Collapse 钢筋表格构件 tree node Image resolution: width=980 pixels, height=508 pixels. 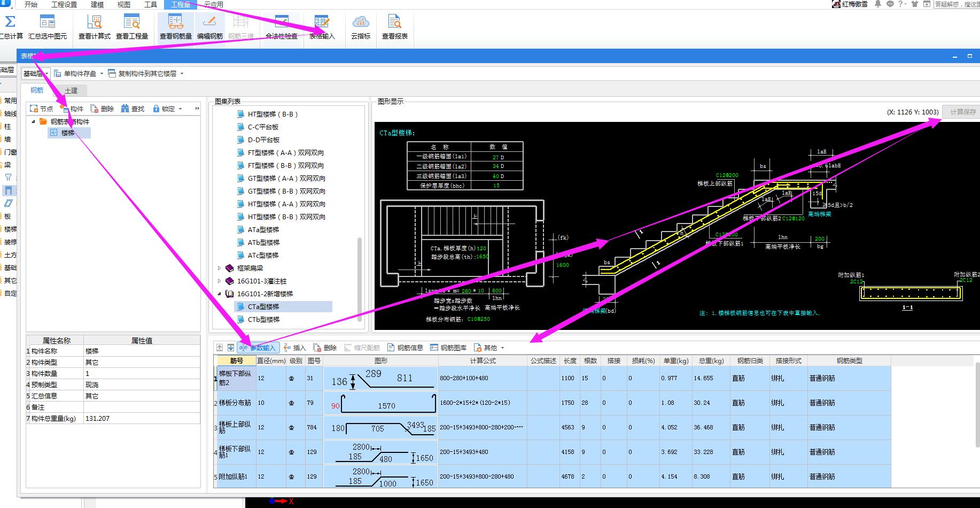pos(33,121)
